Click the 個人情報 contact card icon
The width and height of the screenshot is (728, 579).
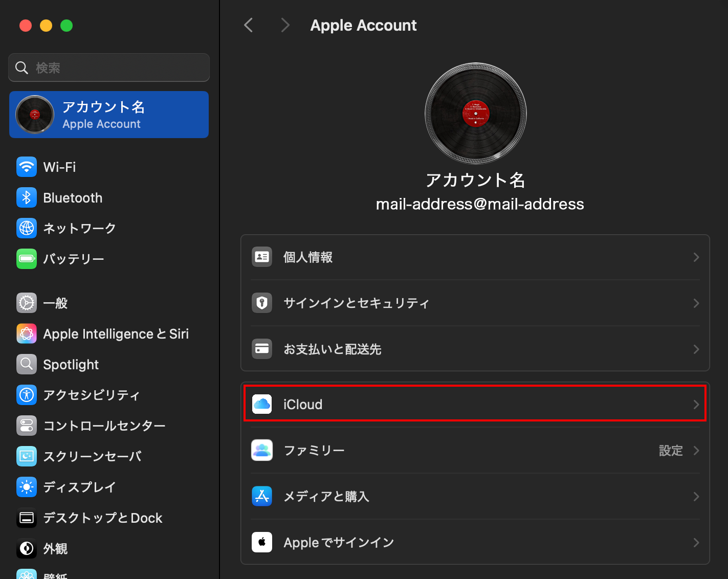pos(262,257)
